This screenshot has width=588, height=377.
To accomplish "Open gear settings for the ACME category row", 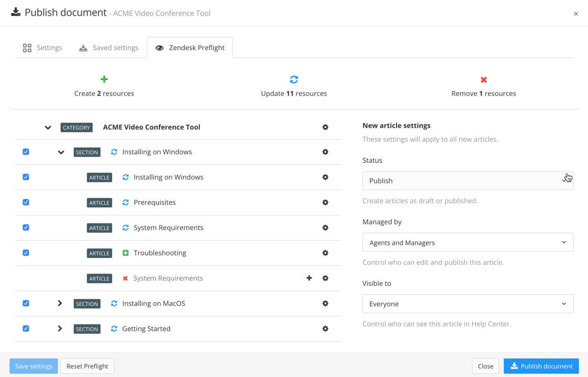I will 325,127.
